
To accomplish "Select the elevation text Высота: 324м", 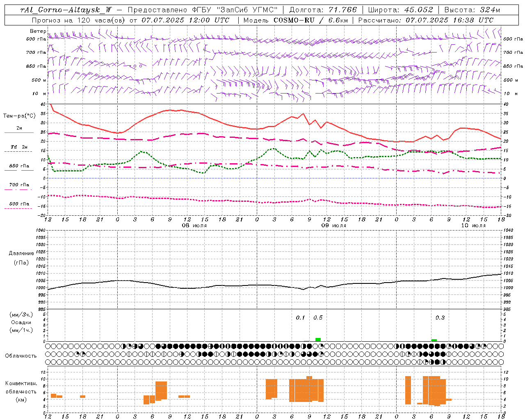I will 472,10.
